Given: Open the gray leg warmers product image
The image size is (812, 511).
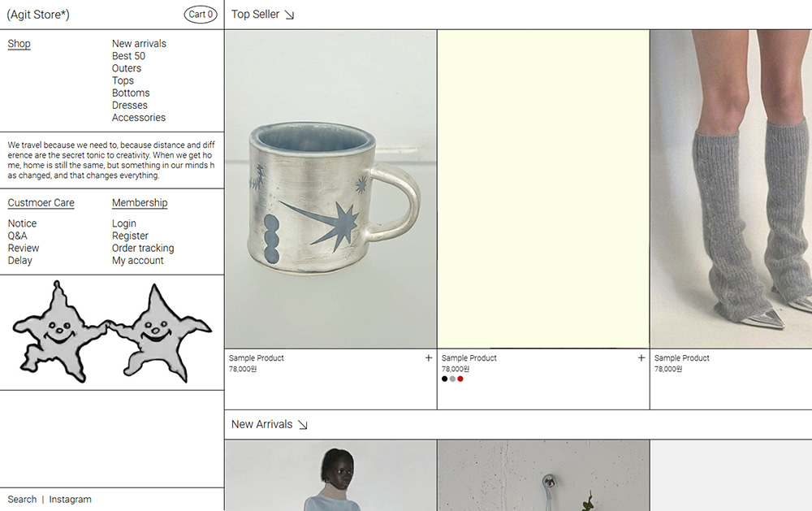Looking at the screenshot, I should 731,189.
